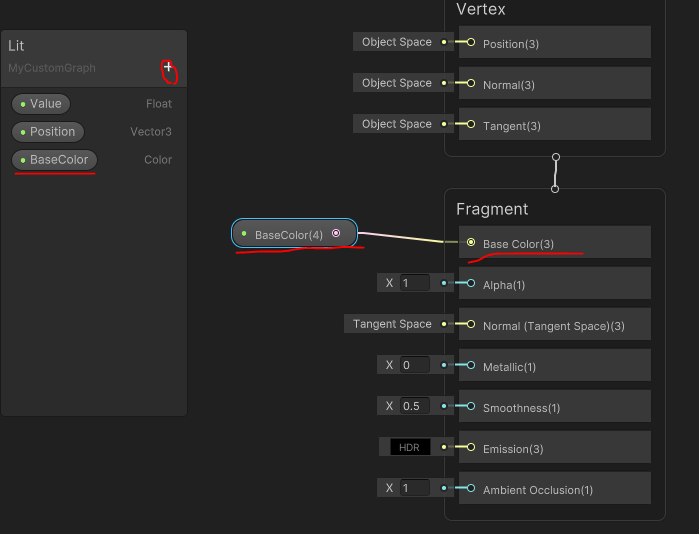This screenshot has width=699, height=534.
Task: Click the Alpha X value field
Action: (415, 283)
